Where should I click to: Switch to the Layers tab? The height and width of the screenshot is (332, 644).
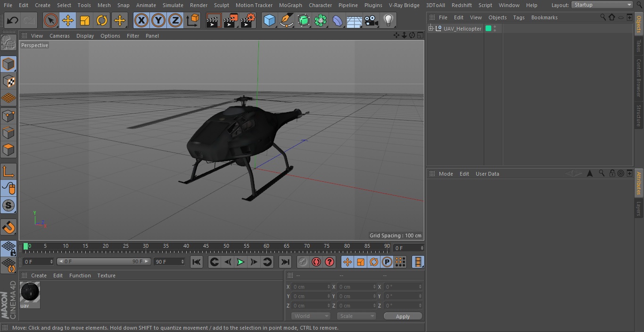pos(639,208)
